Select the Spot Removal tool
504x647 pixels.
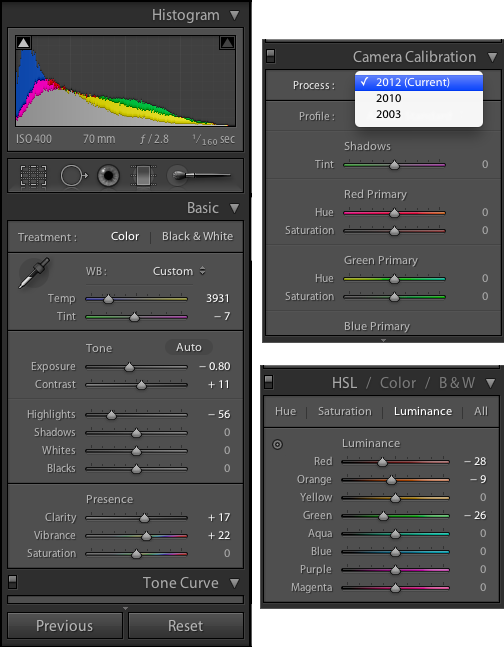pos(74,176)
